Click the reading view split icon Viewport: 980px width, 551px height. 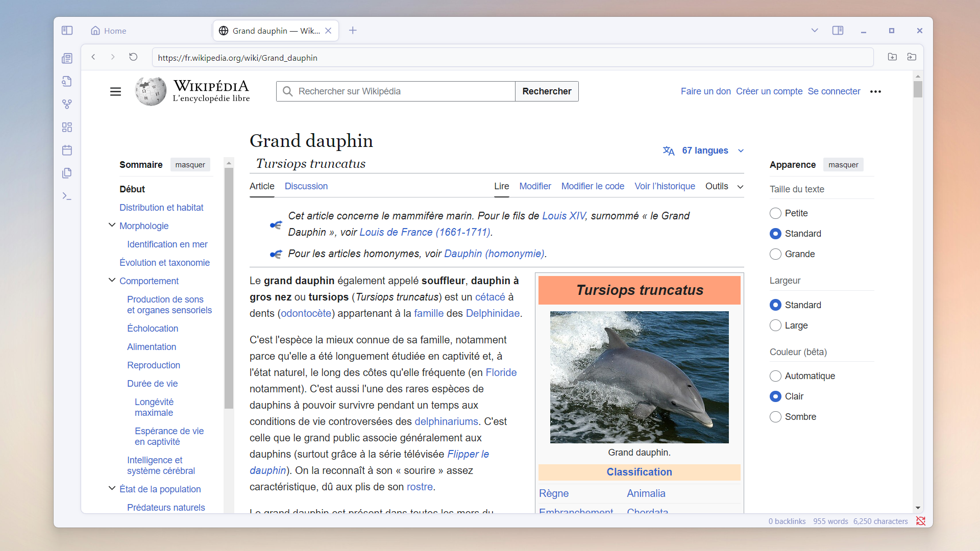pos(838,31)
